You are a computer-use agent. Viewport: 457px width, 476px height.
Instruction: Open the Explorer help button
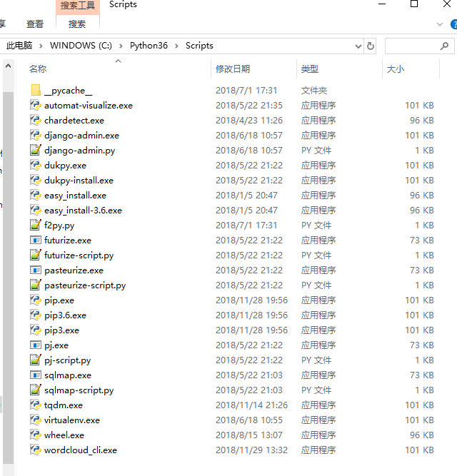(454, 24)
